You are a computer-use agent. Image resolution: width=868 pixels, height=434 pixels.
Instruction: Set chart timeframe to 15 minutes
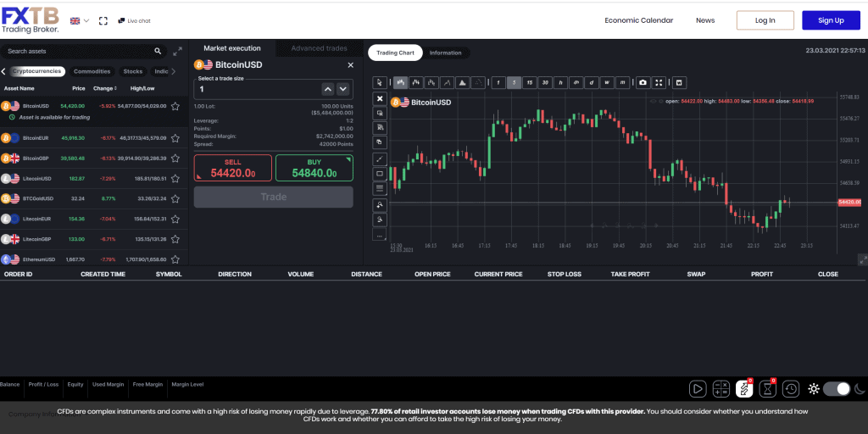coord(530,82)
